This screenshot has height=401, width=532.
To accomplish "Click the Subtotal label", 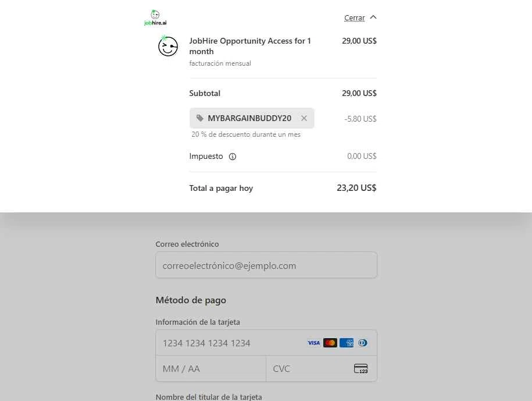I will tap(205, 93).
